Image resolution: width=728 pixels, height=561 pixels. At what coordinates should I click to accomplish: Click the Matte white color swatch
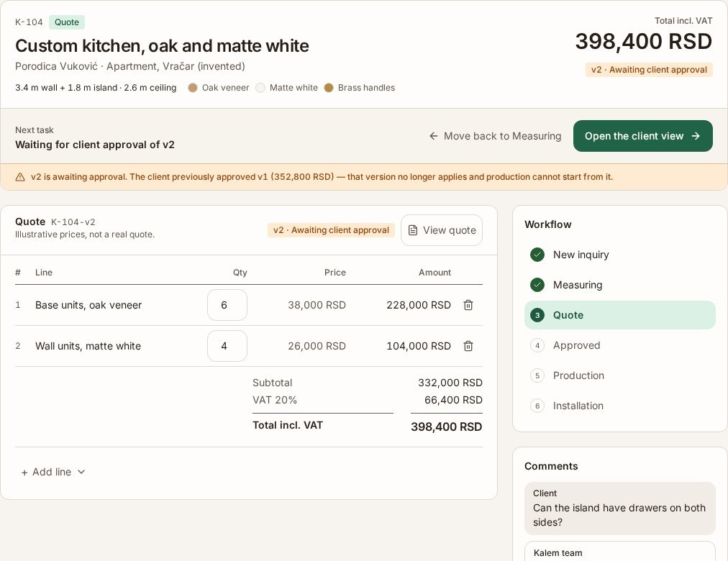(260, 88)
